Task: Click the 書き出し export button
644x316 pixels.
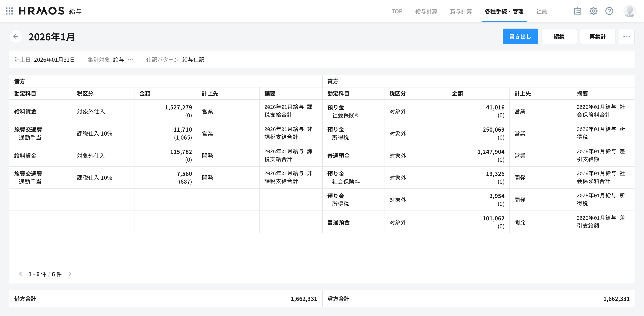Action: pyautogui.click(x=520, y=36)
